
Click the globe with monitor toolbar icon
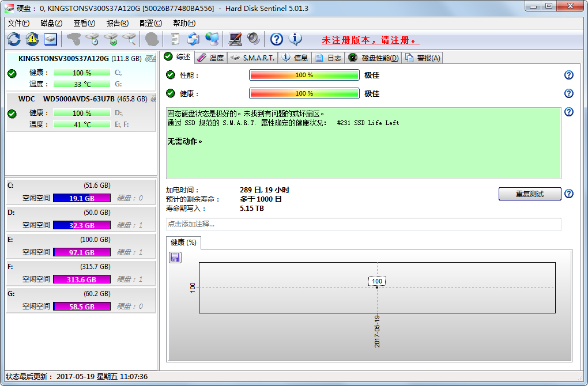tap(212, 39)
